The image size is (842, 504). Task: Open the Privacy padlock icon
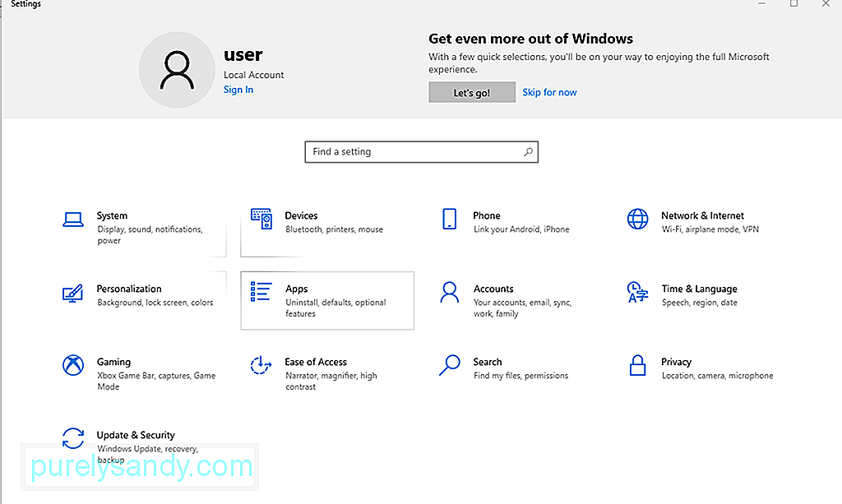tap(637, 366)
